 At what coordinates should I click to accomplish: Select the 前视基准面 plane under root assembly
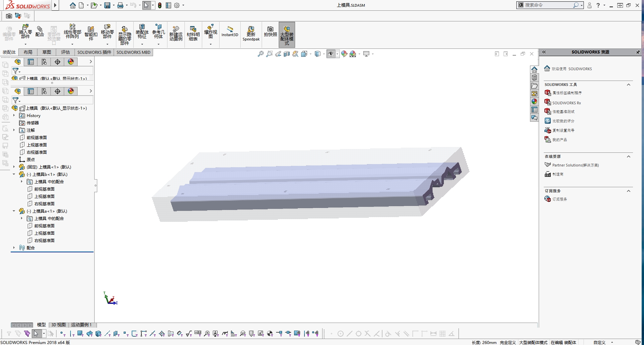tap(36, 137)
